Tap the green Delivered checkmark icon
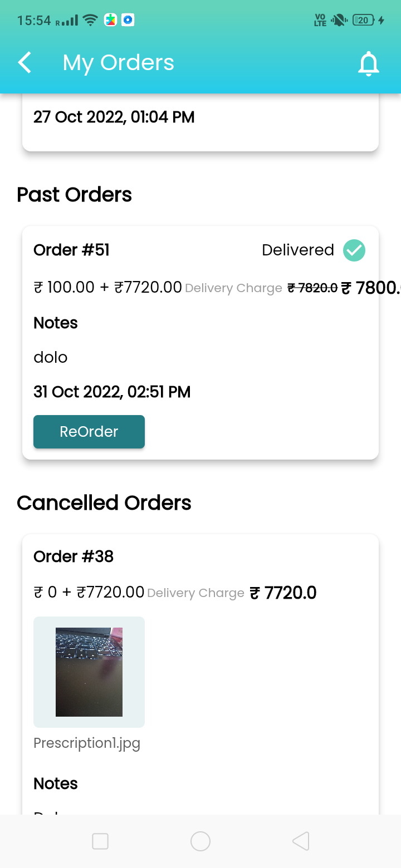The height and width of the screenshot is (868, 401). click(x=354, y=250)
